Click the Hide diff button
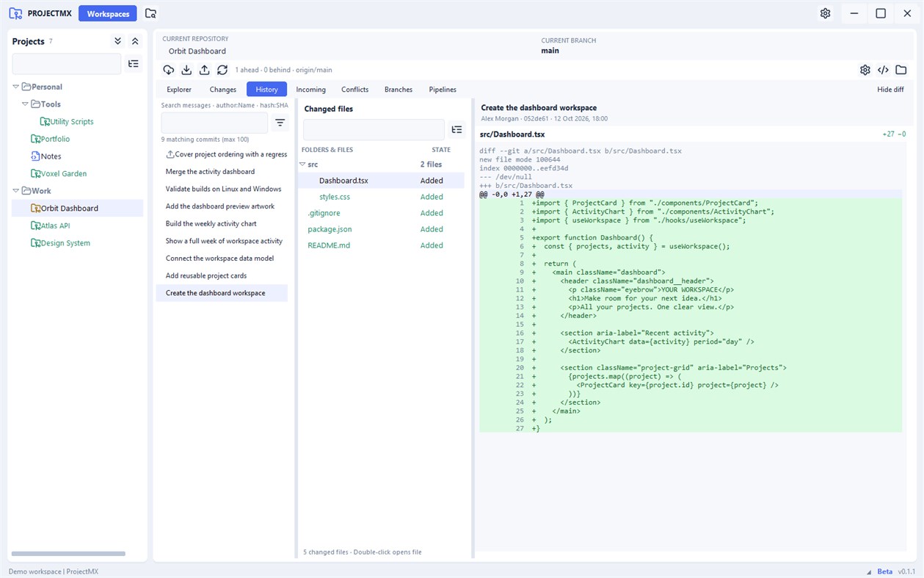 tap(890, 90)
